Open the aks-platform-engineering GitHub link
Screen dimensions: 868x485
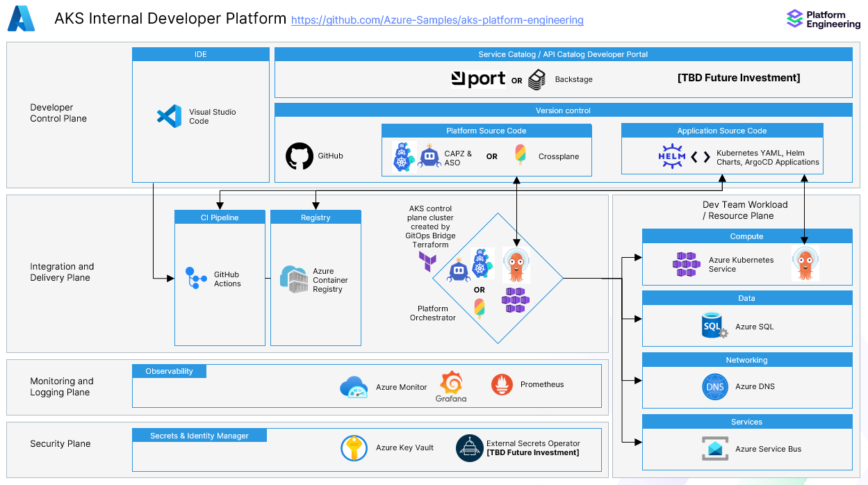click(437, 20)
